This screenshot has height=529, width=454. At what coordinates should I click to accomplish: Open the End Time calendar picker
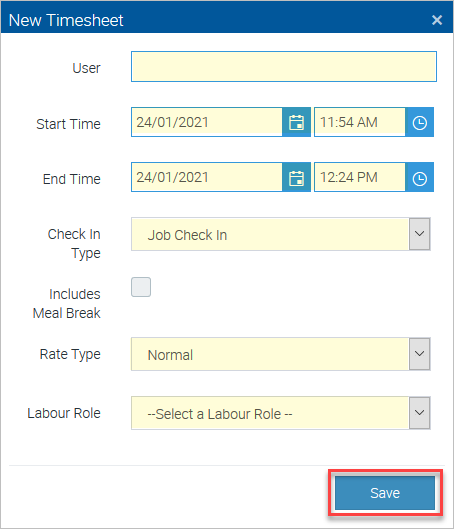click(x=296, y=177)
